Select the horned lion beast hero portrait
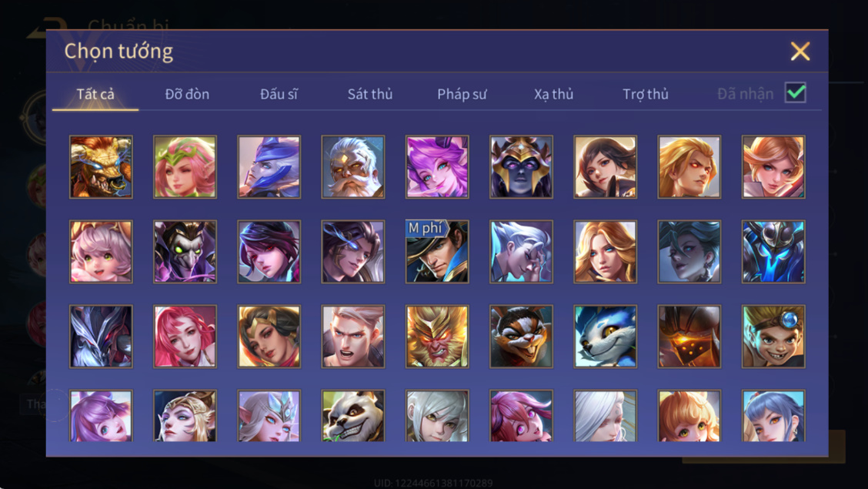The image size is (868, 489). click(x=101, y=166)
